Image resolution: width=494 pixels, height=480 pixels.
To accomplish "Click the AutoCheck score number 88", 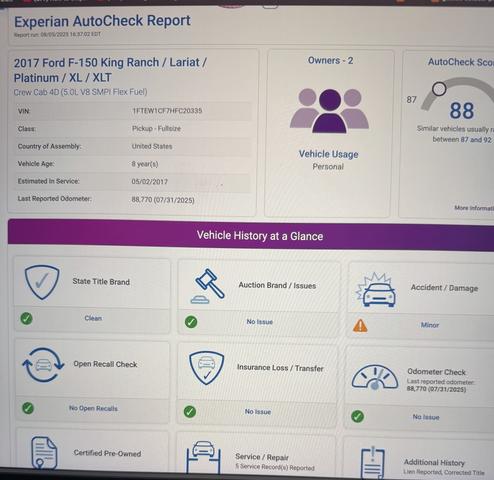I will (x=462, y=111).
